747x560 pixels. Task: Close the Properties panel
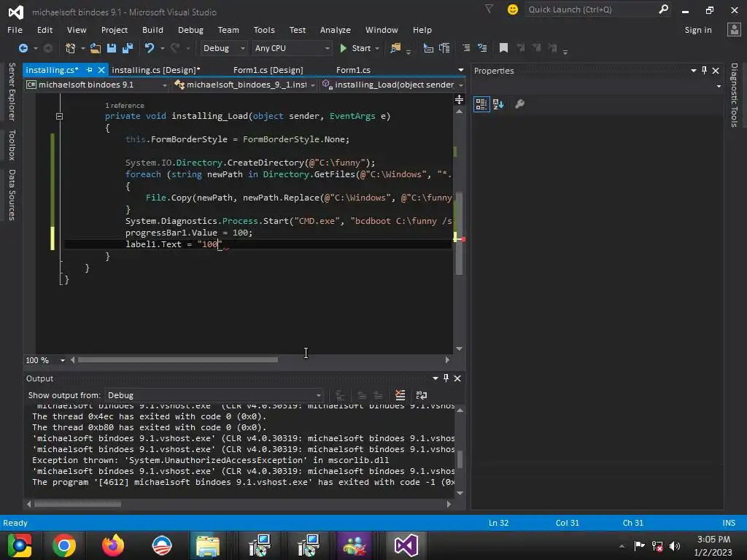[x=716, y=71]
